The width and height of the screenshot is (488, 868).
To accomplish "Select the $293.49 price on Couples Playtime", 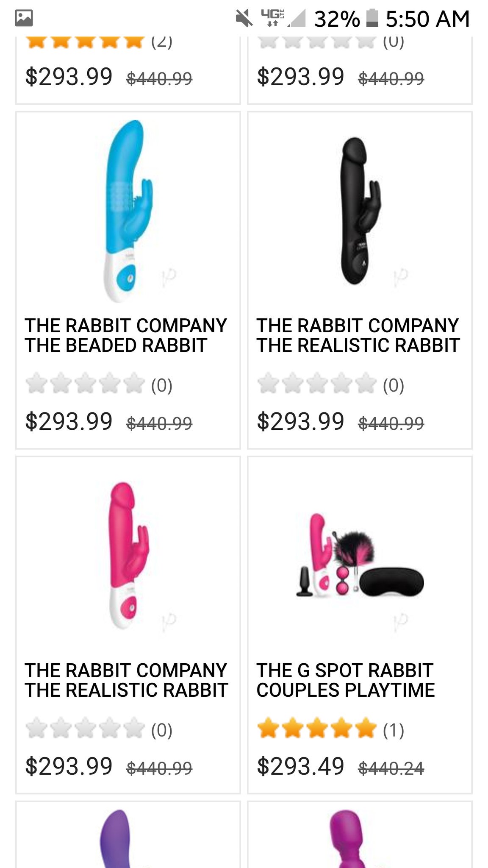I will point(300,766).
